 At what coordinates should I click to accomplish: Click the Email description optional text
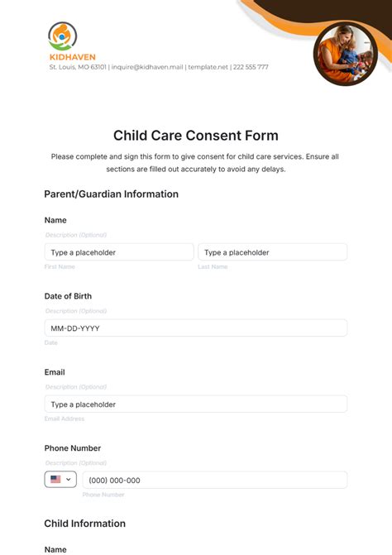click(x=76, y=387)
